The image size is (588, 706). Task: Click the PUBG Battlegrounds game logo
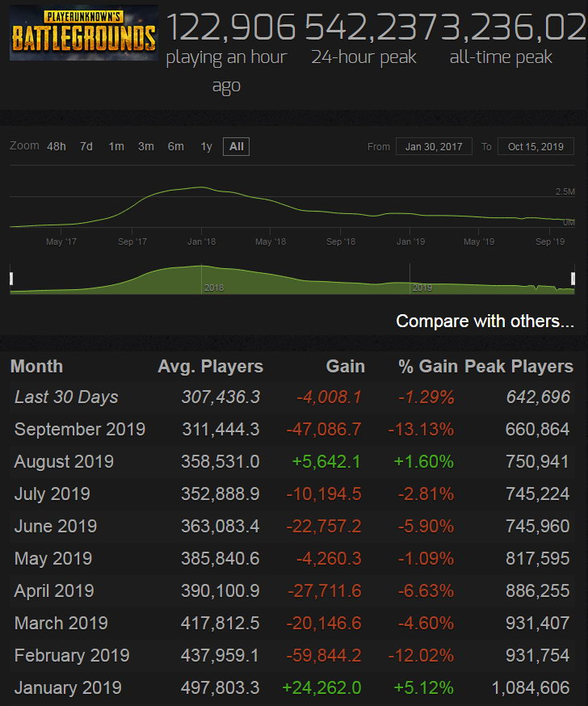pos(83,32)
